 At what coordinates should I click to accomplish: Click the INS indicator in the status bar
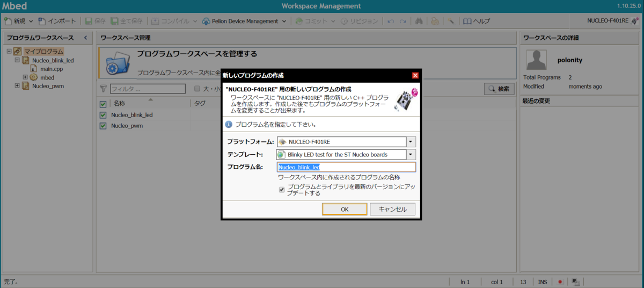tap(543, 282)
